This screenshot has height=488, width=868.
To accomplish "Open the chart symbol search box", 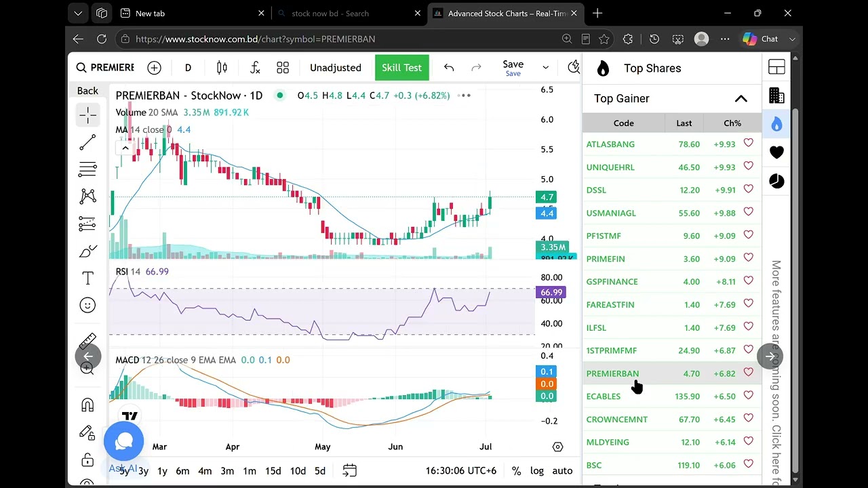I will pos(105,67).
